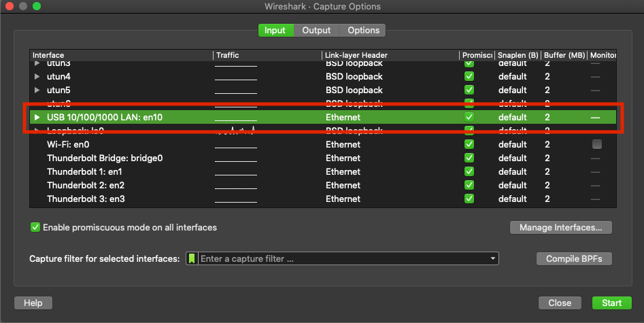Select the utun5 interface name
The width and height of the screenshot is (644, 323).
pyautogui.click(x=58, y=90)
